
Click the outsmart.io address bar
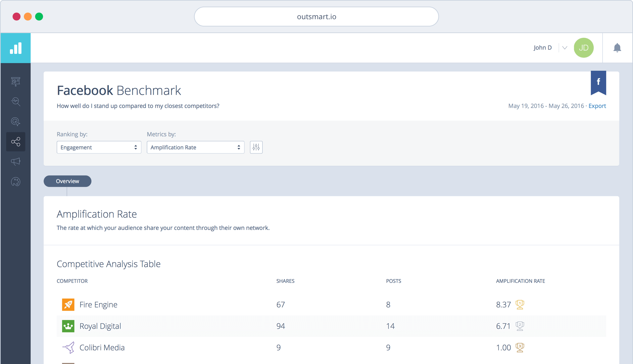pos(316,17)
